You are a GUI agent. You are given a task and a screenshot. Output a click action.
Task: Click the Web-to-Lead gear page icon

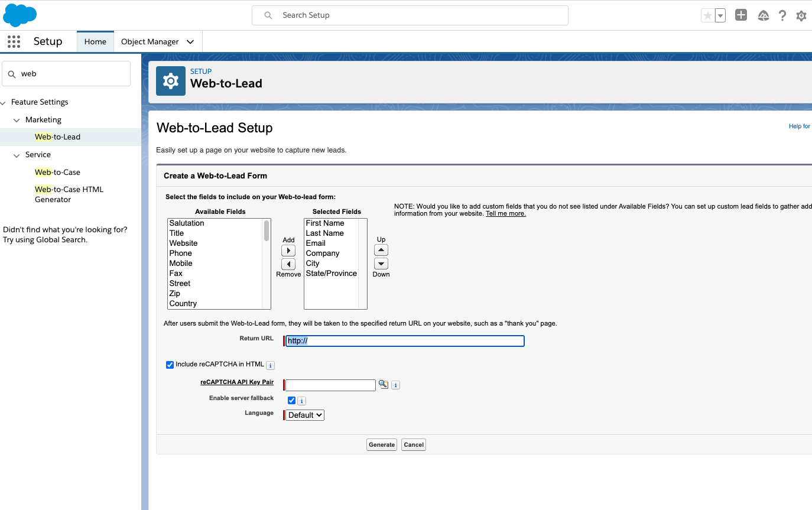click(171, 81)
